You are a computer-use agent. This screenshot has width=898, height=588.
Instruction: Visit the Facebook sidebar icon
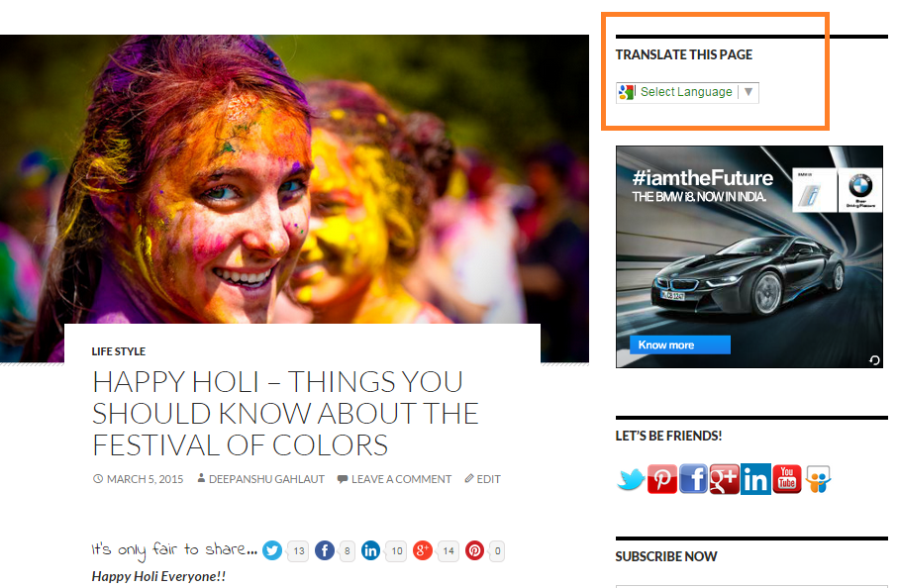693,479
